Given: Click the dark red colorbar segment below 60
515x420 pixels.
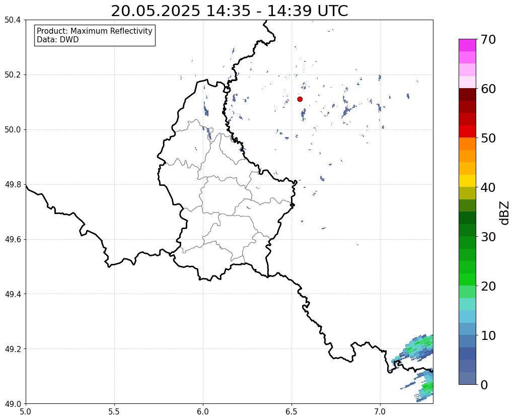Looking at the screenshot, I should [x=467, y=94].
